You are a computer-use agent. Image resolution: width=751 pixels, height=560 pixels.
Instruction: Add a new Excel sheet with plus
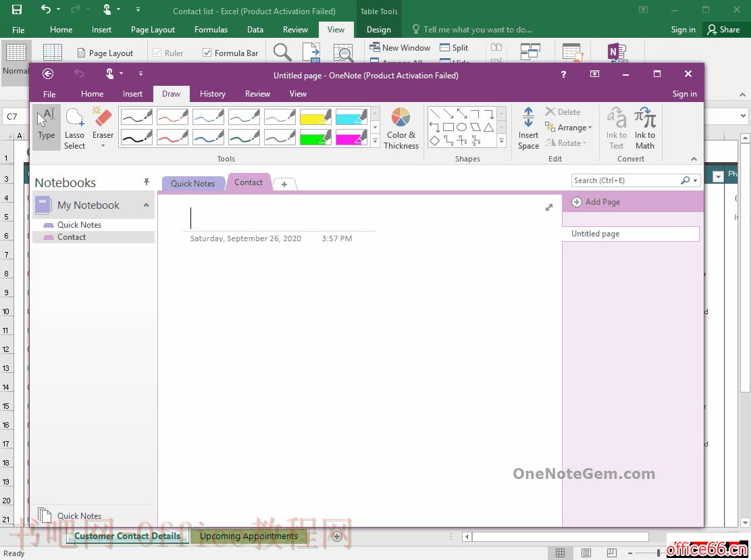click(337, 536)
